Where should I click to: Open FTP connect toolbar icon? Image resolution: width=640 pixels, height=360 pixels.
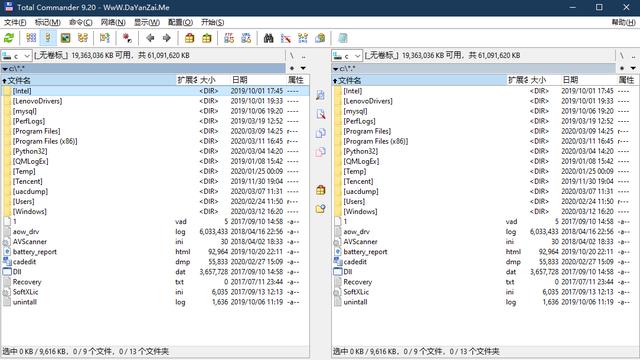tap(229, 38)
